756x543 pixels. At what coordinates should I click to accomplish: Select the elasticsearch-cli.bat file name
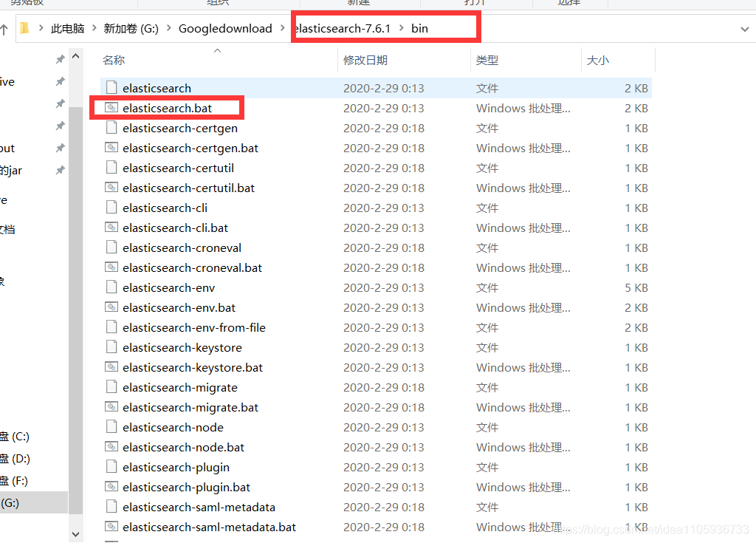[x=175, y=228]
